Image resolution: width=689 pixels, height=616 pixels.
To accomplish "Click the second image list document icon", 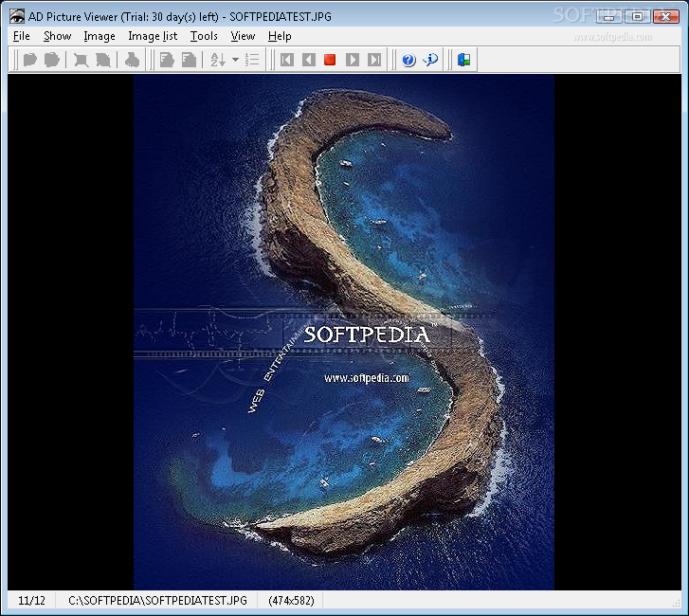I will (x=189, y=60).
